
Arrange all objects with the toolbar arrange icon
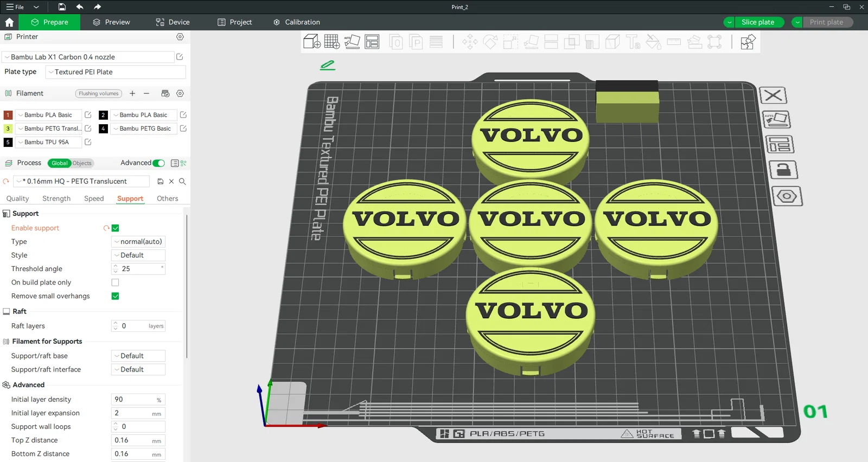tap(372, 42)
